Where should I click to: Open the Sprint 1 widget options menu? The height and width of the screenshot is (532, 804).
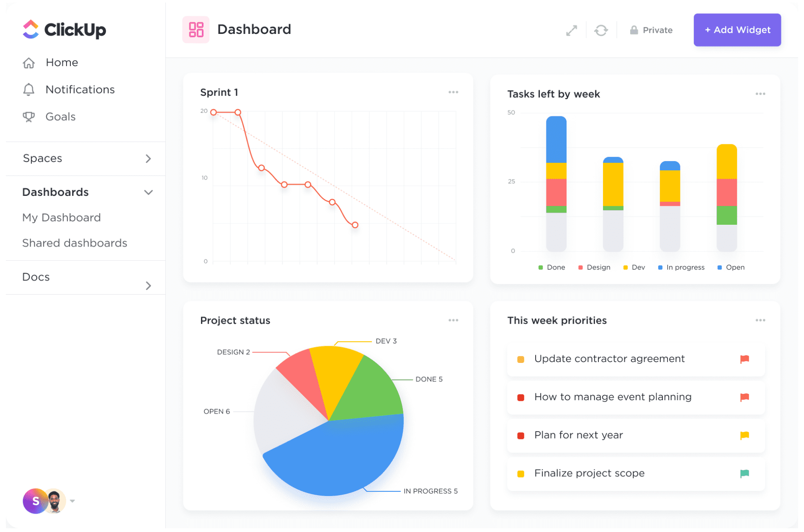coord(454,92)
